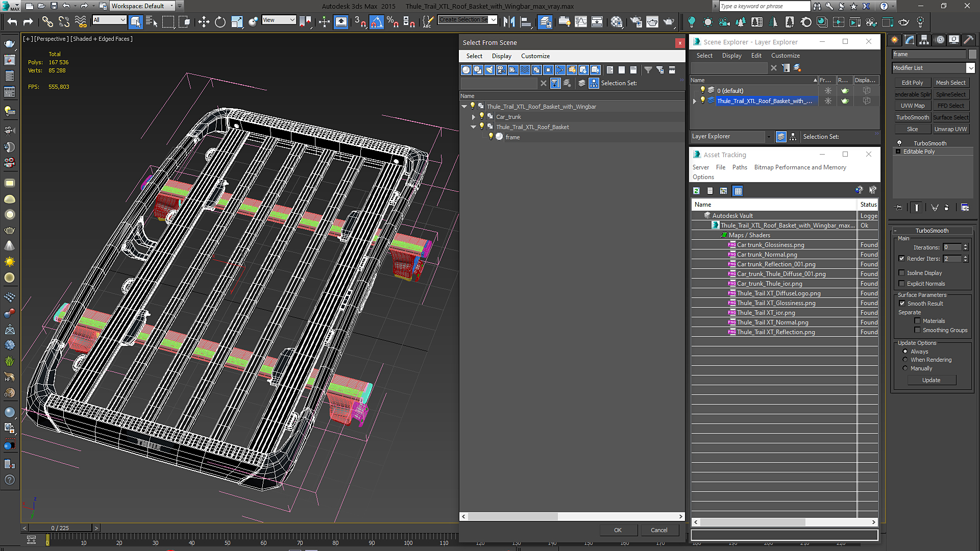
Task: Enable Isoline Display checkbox
Action: (901, 273)
